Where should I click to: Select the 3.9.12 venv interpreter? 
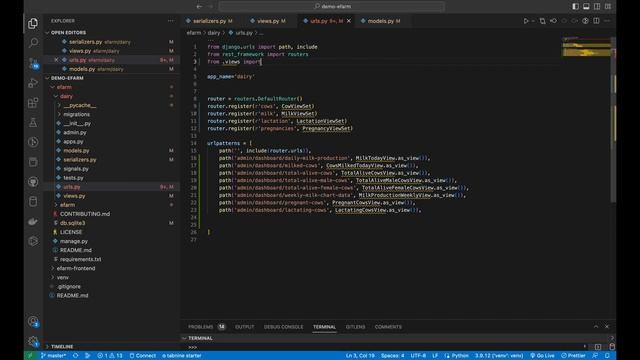498,356
